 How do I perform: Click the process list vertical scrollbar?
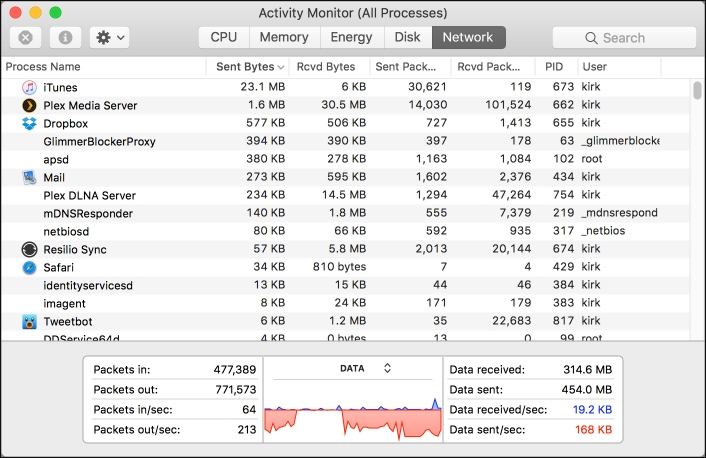click(x=697, y=209)
